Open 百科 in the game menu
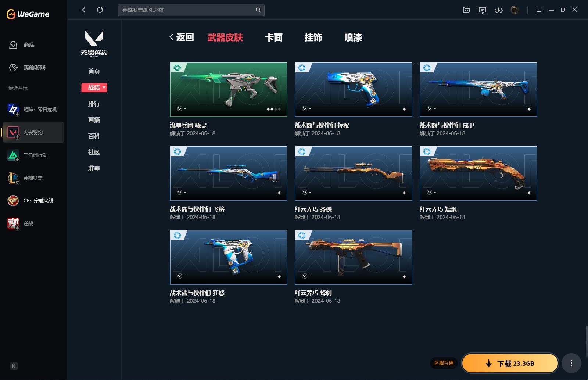588x380 pixels. (x=94, y=136)
